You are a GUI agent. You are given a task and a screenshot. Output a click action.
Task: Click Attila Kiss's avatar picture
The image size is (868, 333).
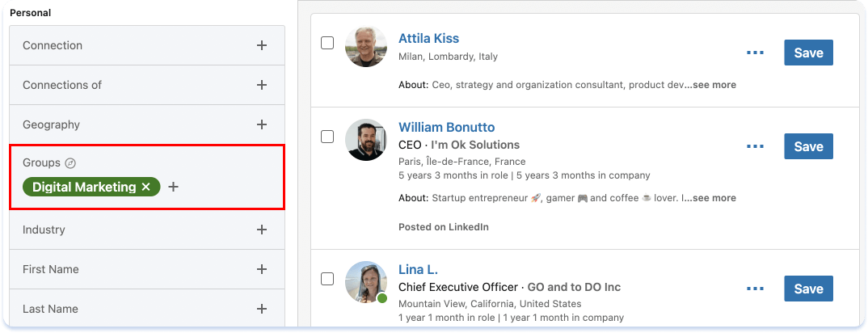(365, 46)
